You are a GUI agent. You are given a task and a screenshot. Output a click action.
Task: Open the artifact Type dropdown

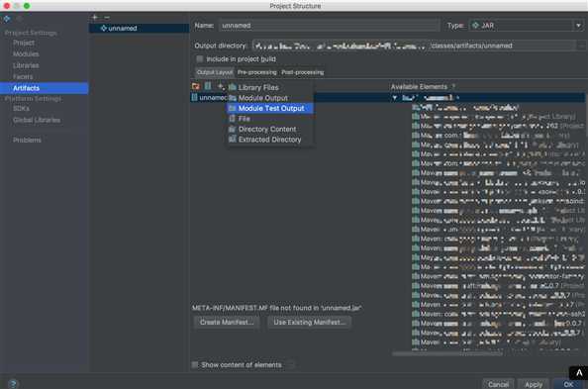click(x=526, y=26)
